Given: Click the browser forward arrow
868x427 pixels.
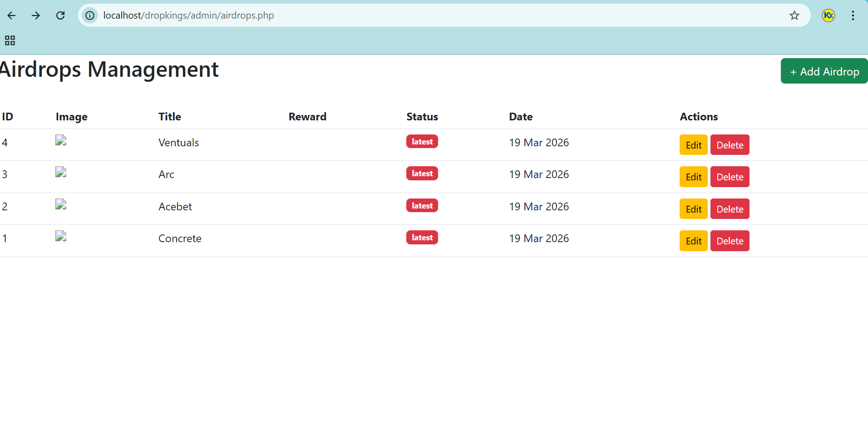Looking at the screenshot, I should click(36, 15).
